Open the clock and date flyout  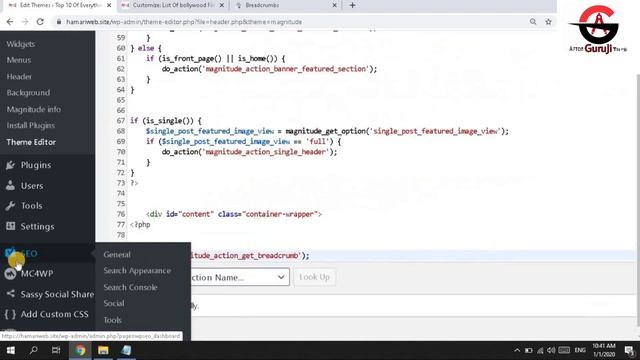pyautogui.click(x=604, y=350)
